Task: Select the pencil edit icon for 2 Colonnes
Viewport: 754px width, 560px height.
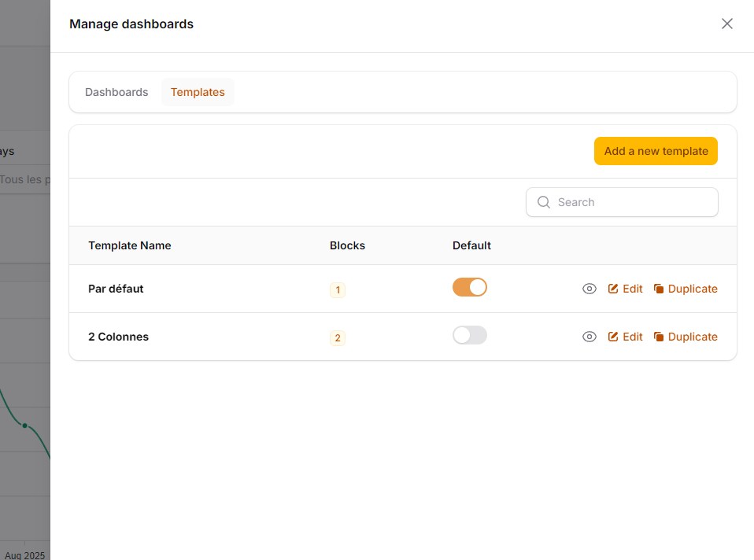Action: 612,337
